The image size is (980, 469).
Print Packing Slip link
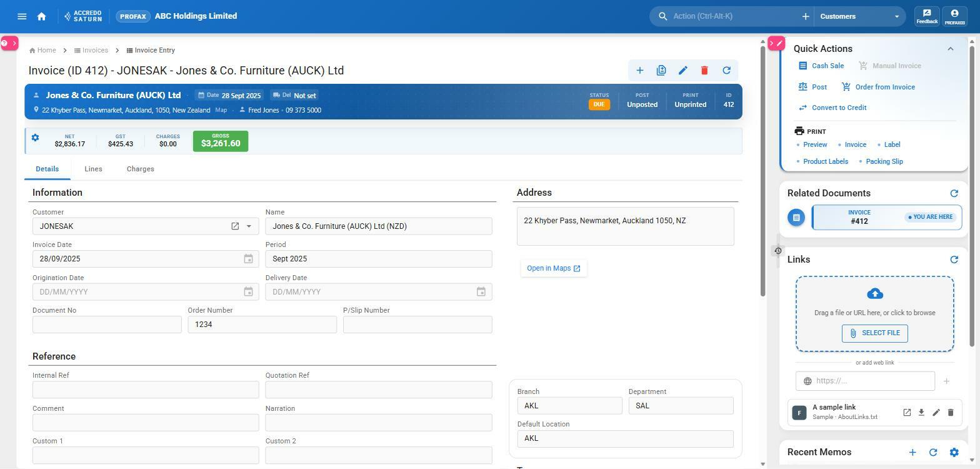click(x=884, y=162)
